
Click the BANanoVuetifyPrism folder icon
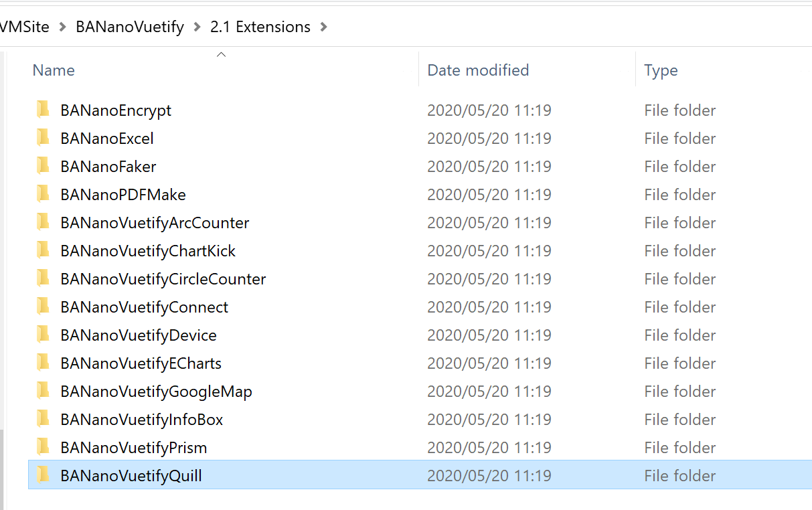[x=43, y=447]
